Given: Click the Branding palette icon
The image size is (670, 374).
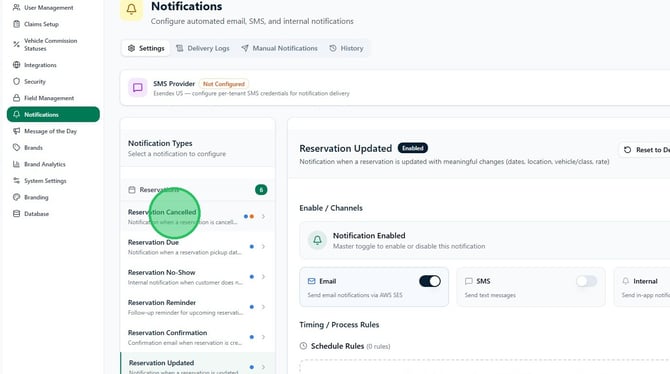Looking at the screenshot, I should pos(16,197).
